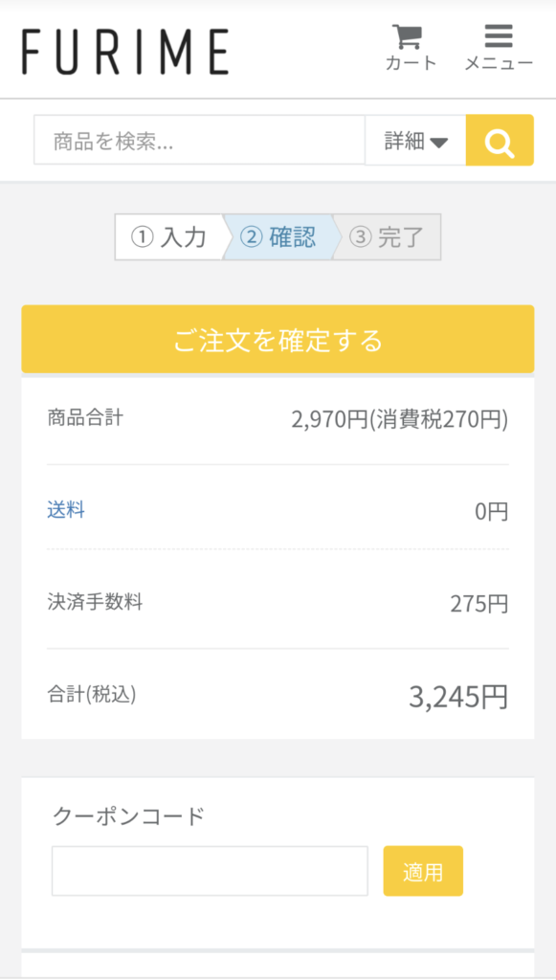This screenshot has width=556, height=980.
Task: Click the yellow magnifier search button
Action: pyautogui.click(x=500, y=140)
